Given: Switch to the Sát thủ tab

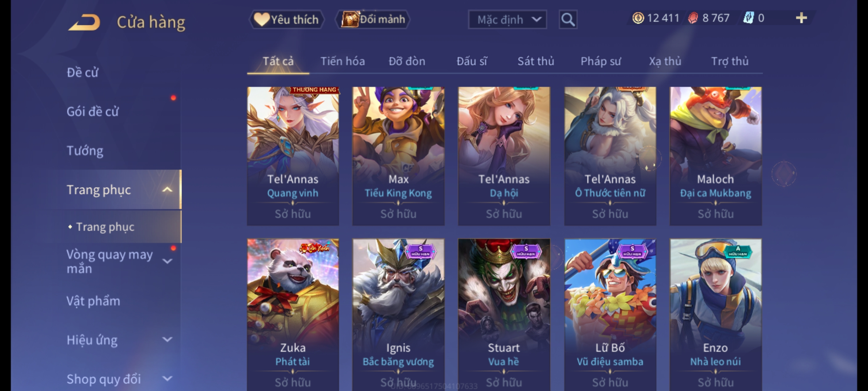Looking at the screenshot, I should [536, 61].
